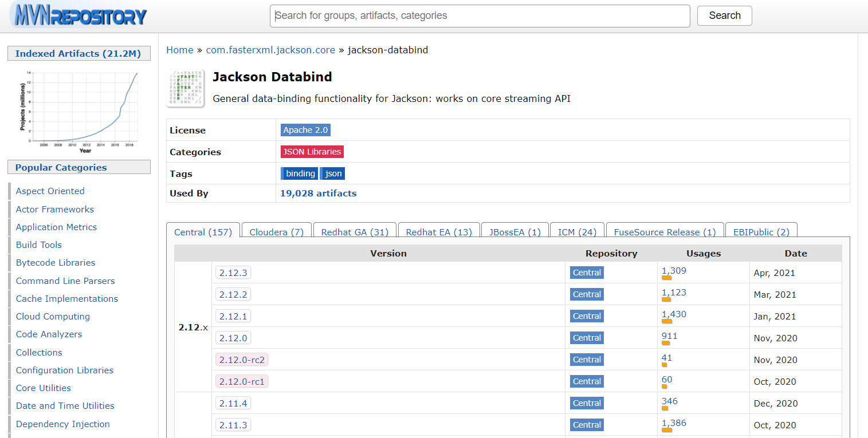This screenshot has width=868, height=438.
Task: Focus the search input field
Action: pyautogui.click(x=480, y=16)
